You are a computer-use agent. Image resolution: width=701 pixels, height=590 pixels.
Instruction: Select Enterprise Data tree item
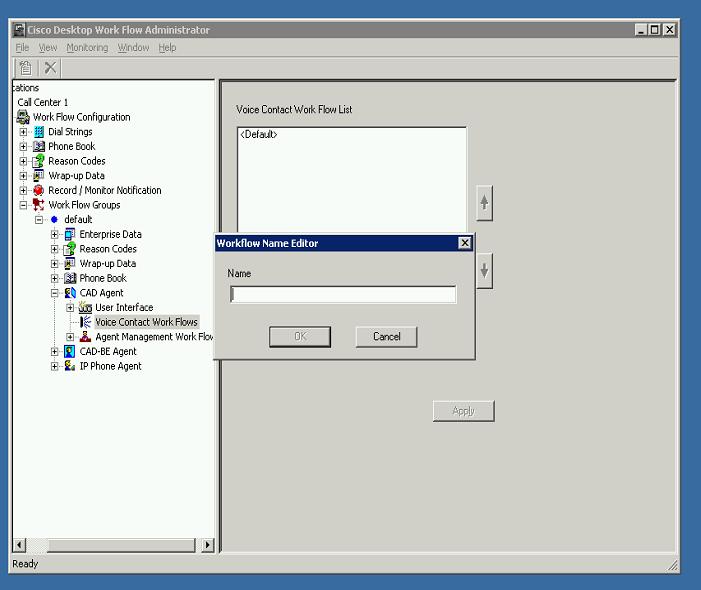pyautogui.click(x=110, y=234)
